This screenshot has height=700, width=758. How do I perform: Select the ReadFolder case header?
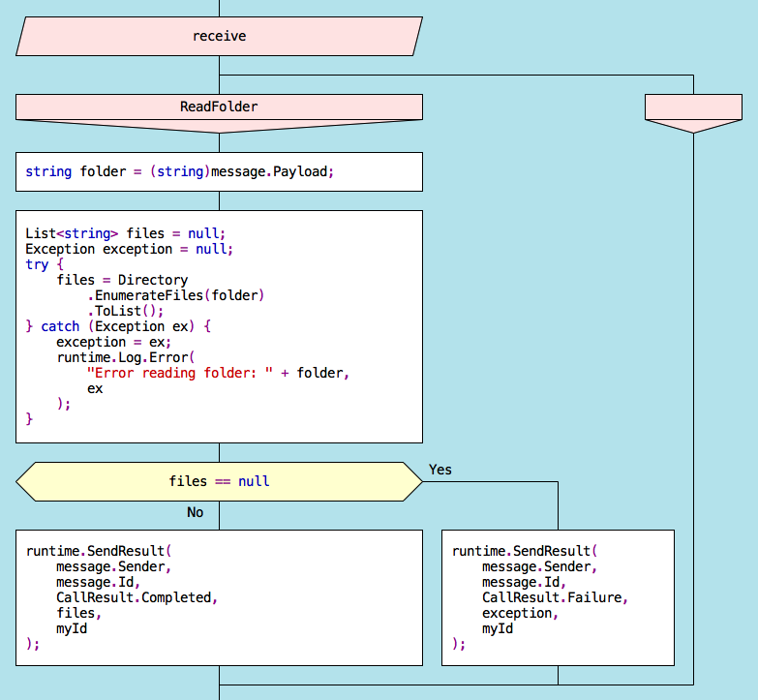click(219, 113)
